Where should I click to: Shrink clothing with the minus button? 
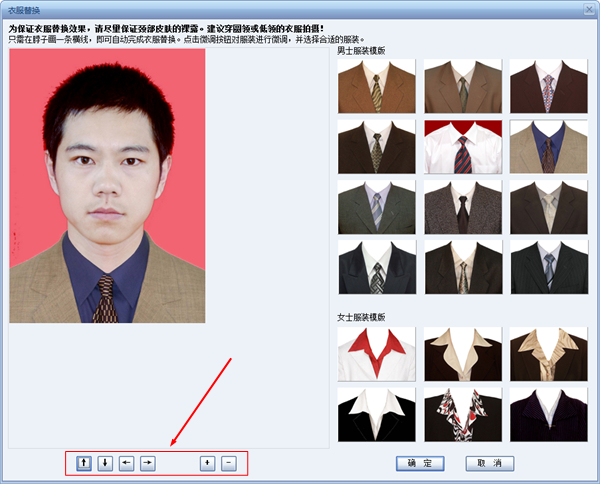[228, 463]
